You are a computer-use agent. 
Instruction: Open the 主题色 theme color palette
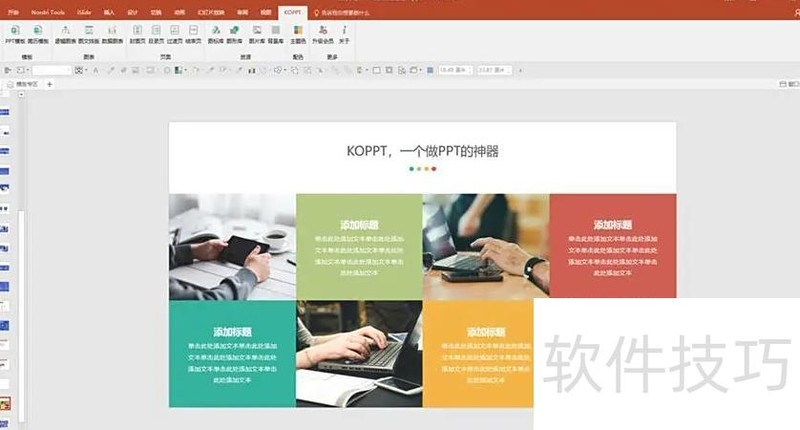[298, 34]
